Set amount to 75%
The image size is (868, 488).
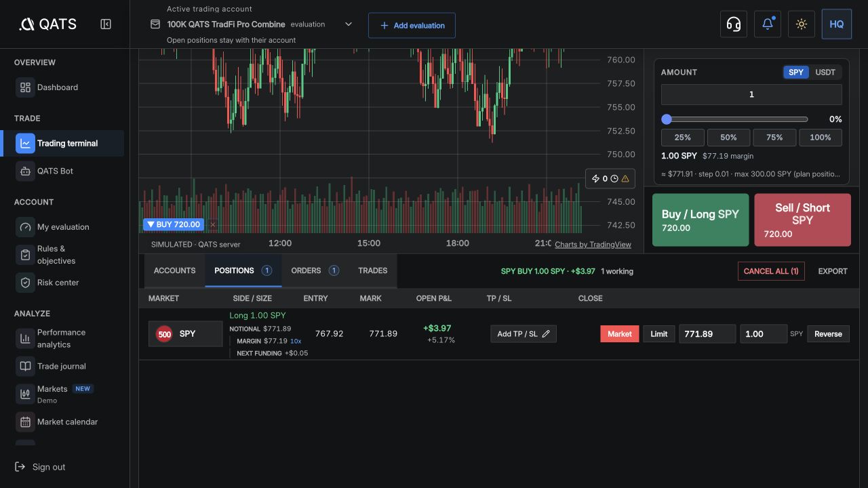[x=774, y=137]
